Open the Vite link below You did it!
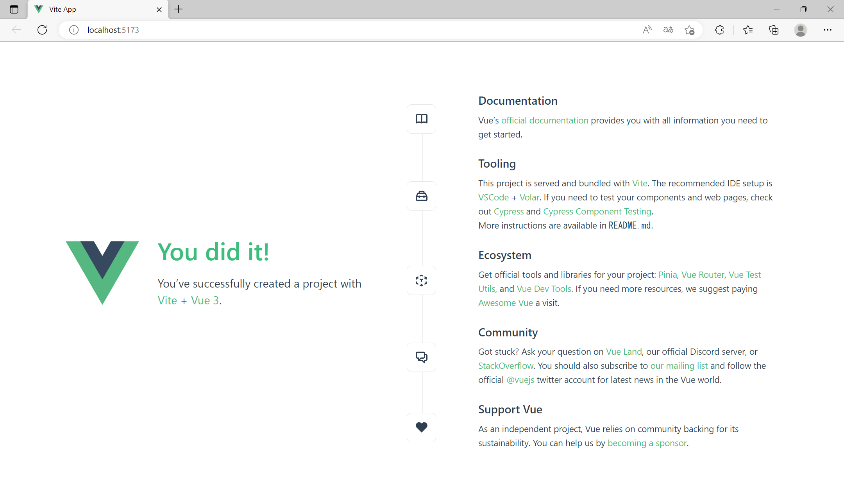The width and height of the screenshot is (844, 504). [x=167, y=300]
